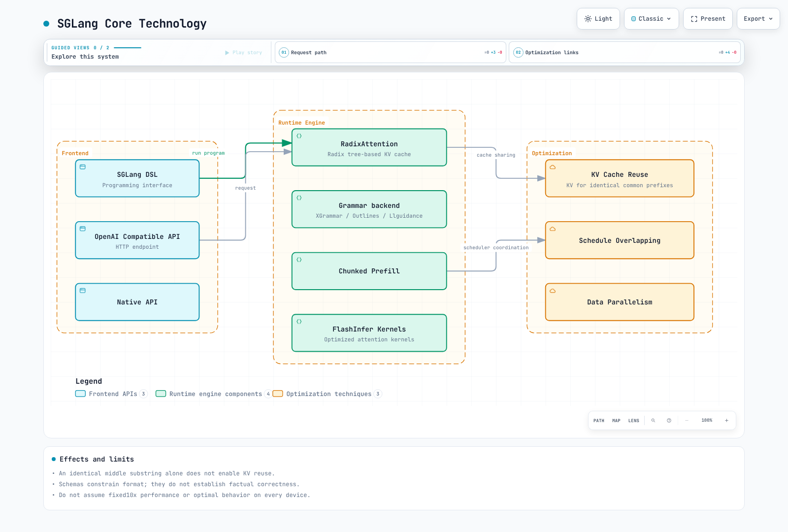Toggle PATH mode in canvas toolbar
This screenshot has width=788, height=532.
pyautogui.click(x=599, y=421)
